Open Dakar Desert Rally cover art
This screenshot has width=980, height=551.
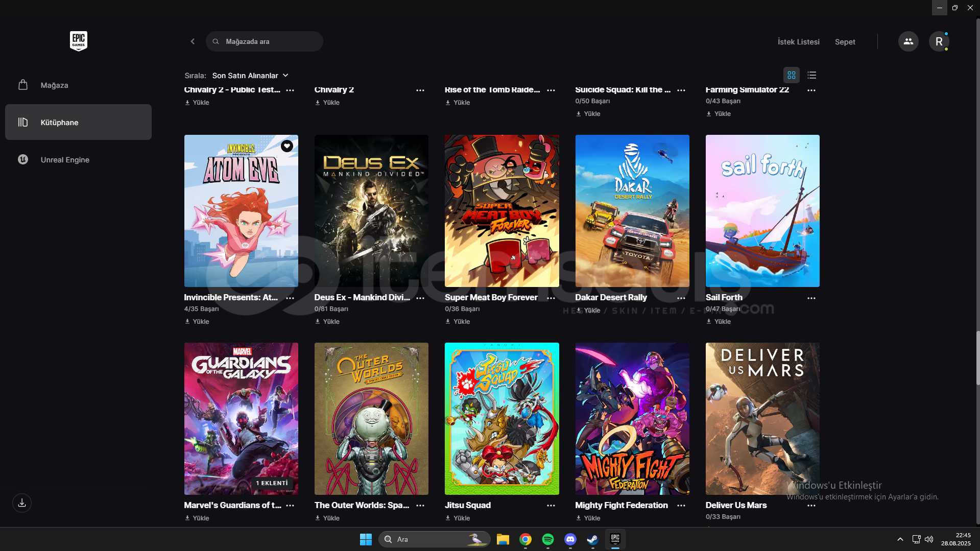[632, 211]
